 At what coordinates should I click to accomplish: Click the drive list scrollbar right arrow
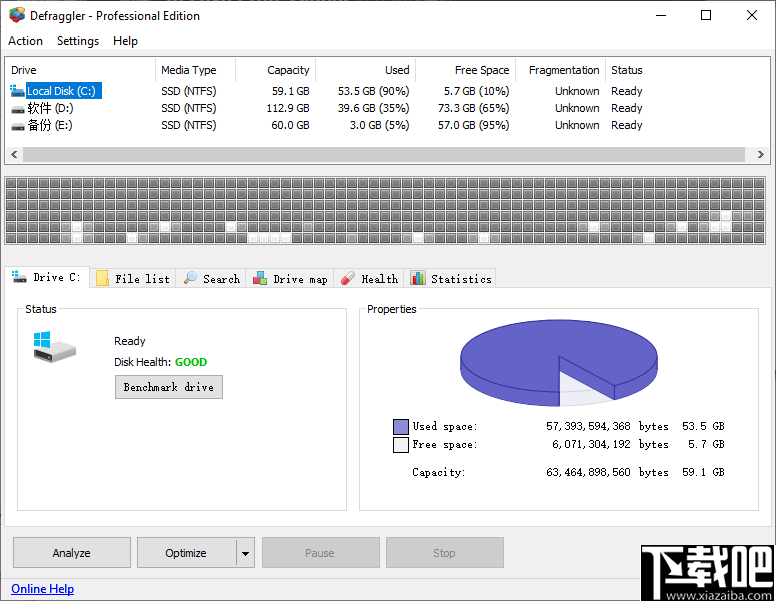(x=761, y=154)
